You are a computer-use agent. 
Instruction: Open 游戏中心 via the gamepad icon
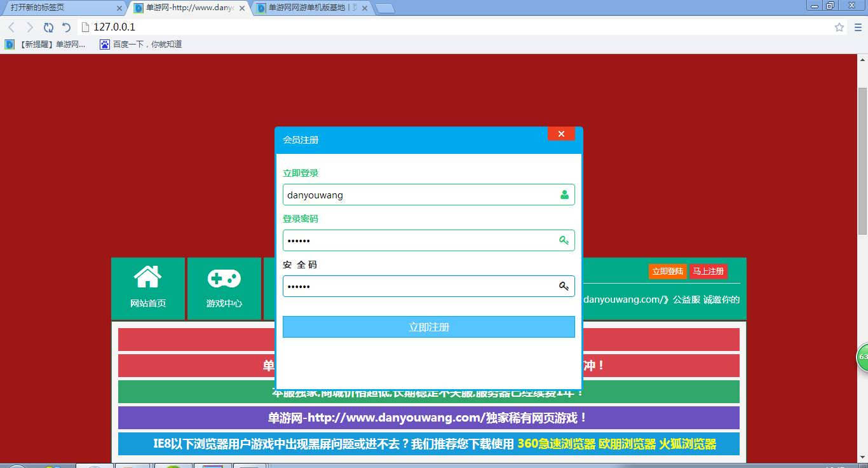(x=224, y=279)
